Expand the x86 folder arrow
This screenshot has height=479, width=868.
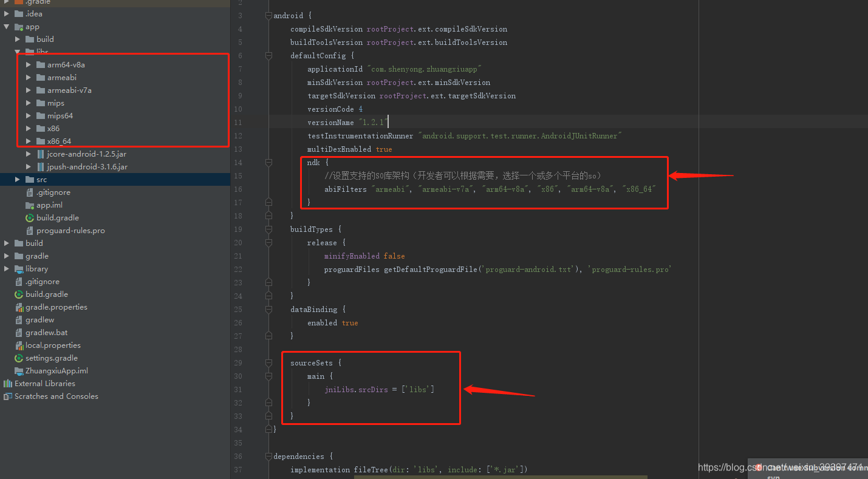29,128
